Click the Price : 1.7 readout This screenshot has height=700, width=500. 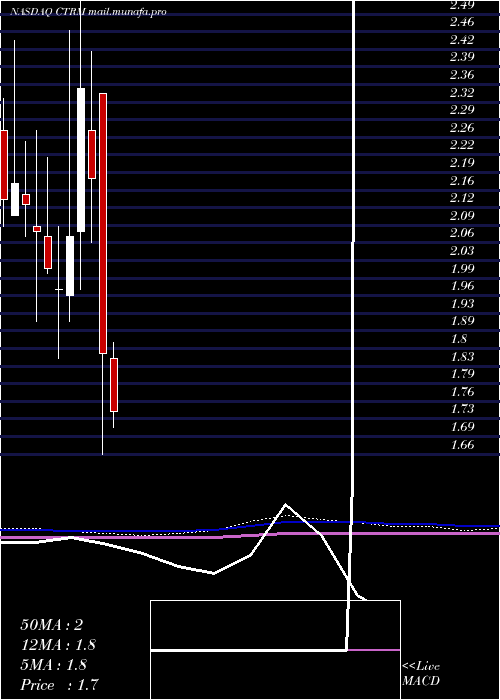(x=59, y=685)
